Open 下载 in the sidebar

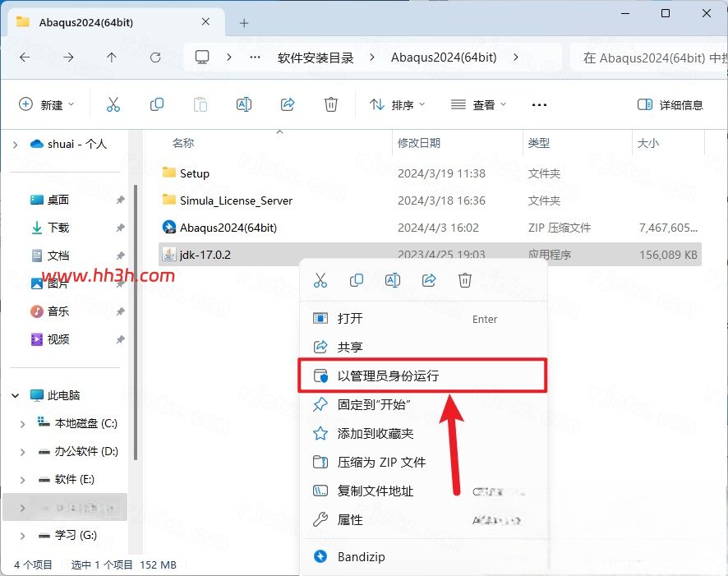[x=58, y=228]
